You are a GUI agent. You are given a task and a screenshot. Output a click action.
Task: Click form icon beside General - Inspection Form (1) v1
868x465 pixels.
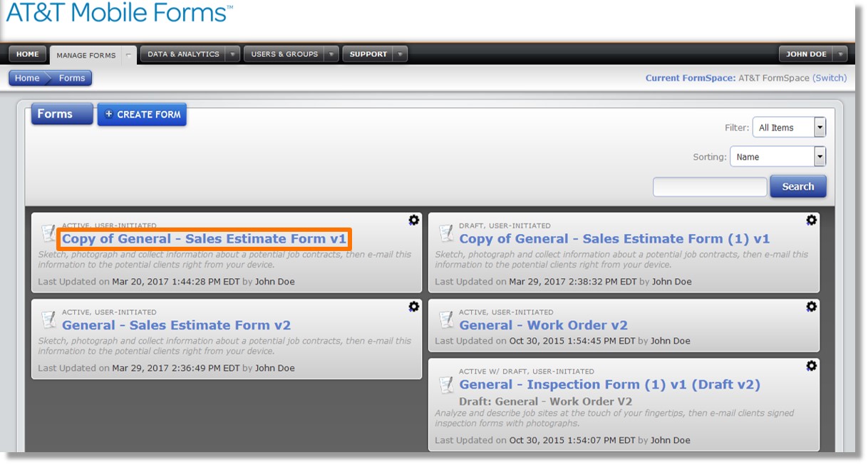point(446,385)
